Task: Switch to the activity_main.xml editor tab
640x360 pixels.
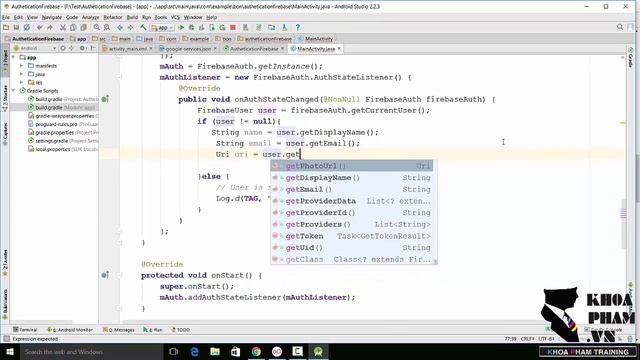Action: click(x=127, y=49)
